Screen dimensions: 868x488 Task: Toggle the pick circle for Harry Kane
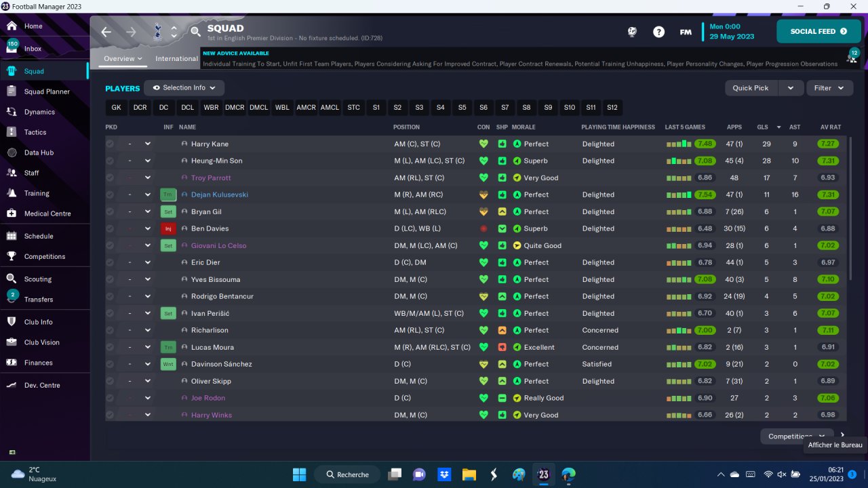tap(110, 144)
